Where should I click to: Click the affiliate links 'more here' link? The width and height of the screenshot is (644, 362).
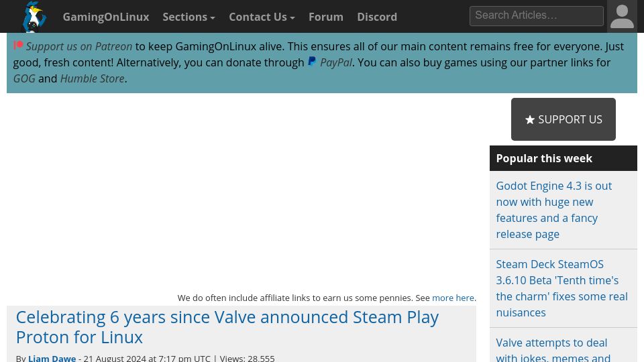(453, 298)
